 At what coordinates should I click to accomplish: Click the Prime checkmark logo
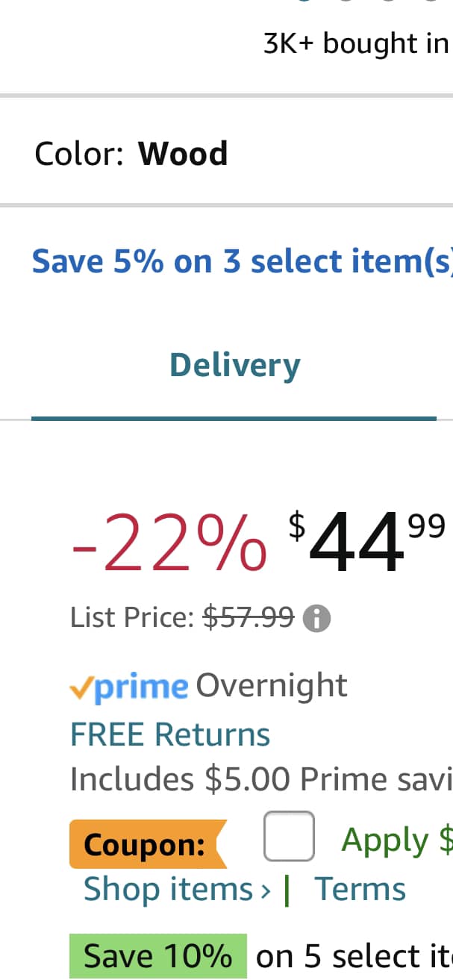tap(129, 687)
